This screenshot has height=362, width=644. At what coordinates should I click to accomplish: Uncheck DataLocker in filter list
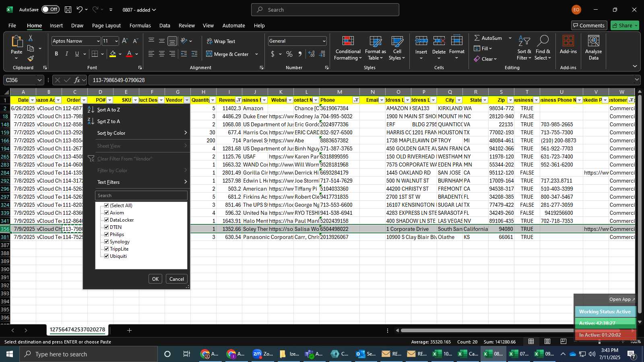(x=107, y=220)
